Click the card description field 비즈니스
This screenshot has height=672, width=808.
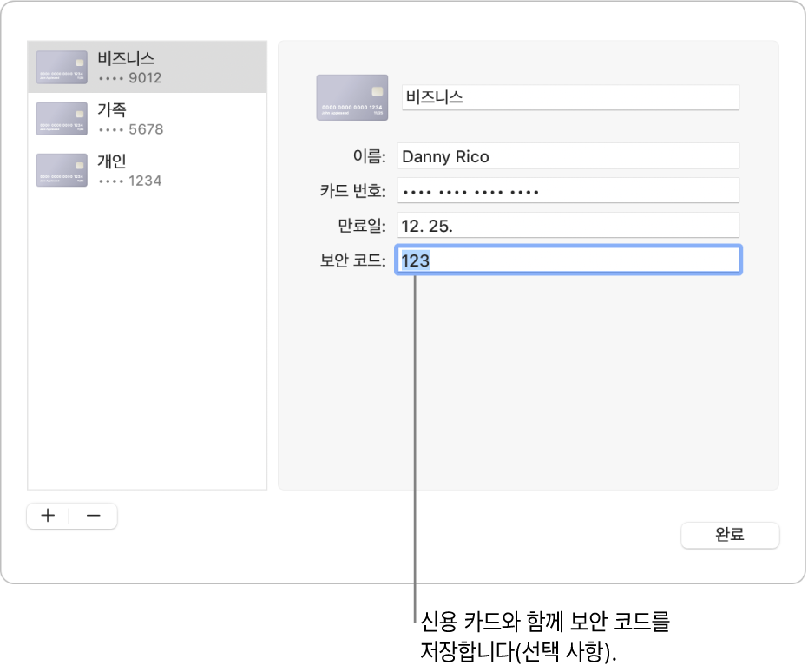[x=569, y=97]
